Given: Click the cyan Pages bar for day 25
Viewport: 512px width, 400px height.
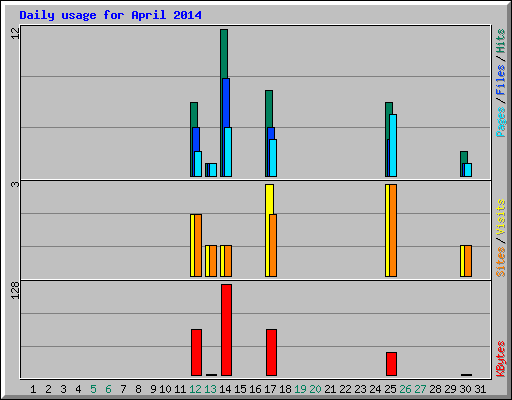Looking at the screenshot, I should [x=393, y=145].
